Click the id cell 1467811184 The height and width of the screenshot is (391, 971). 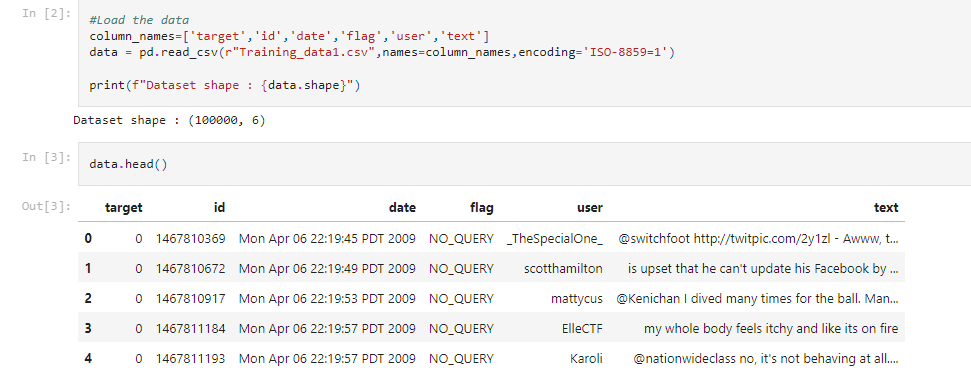click(x=191, y=328)
